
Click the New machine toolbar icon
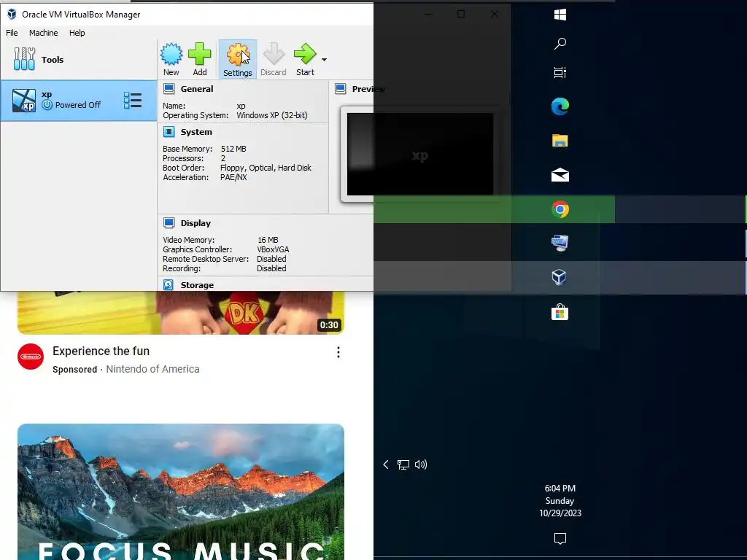point(171,59)
